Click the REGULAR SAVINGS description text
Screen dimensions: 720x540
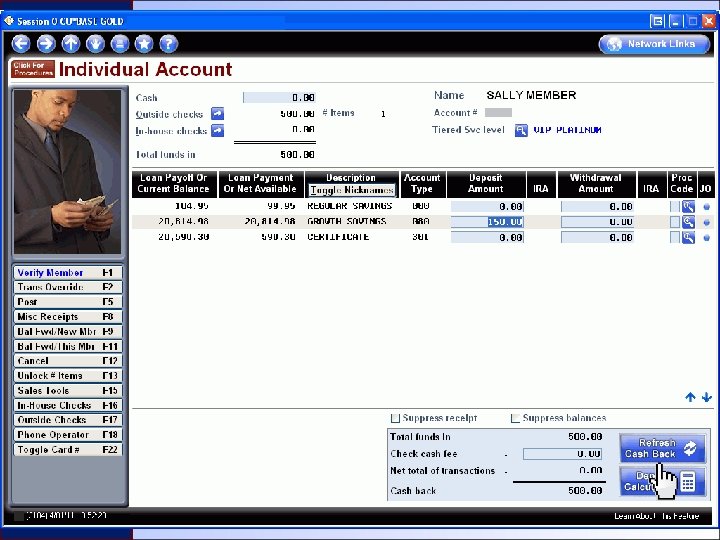point(350,206)
